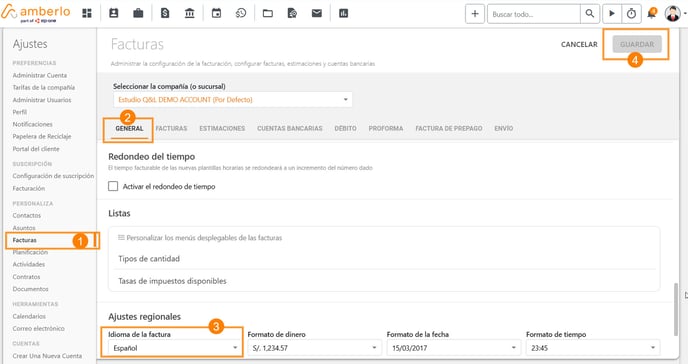
Task: Open Correo electrónico settings
Action: [x=39, y=328]
